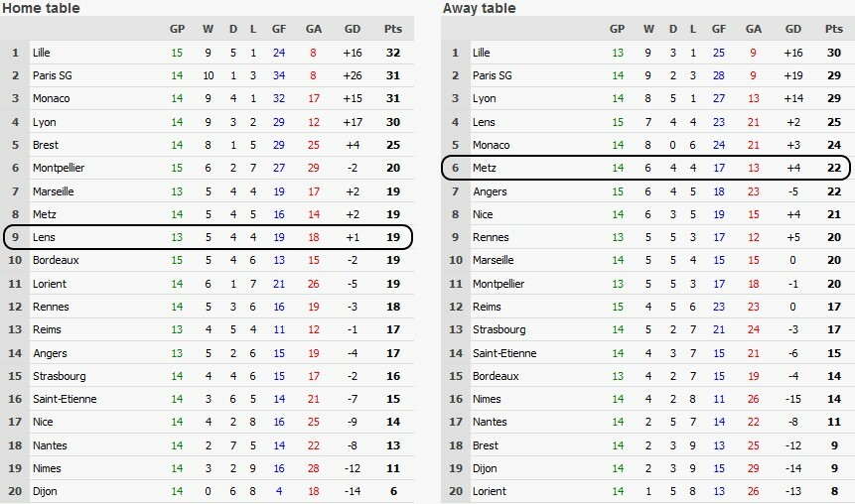Open Nimes in the Home table
The height and width of the screenshot is (504, 855).
click(45, 468)
